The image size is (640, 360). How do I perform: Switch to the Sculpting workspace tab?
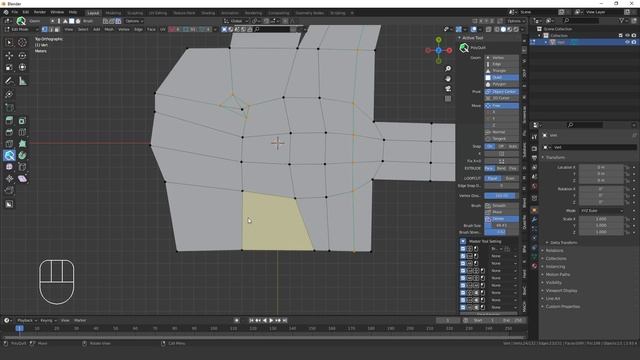[135, 13]
